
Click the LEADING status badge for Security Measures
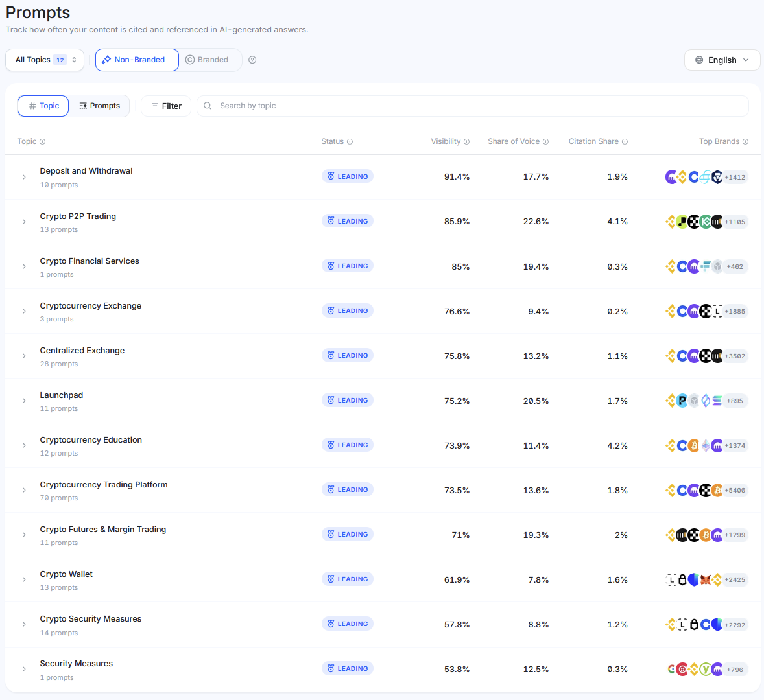[348, 668]
